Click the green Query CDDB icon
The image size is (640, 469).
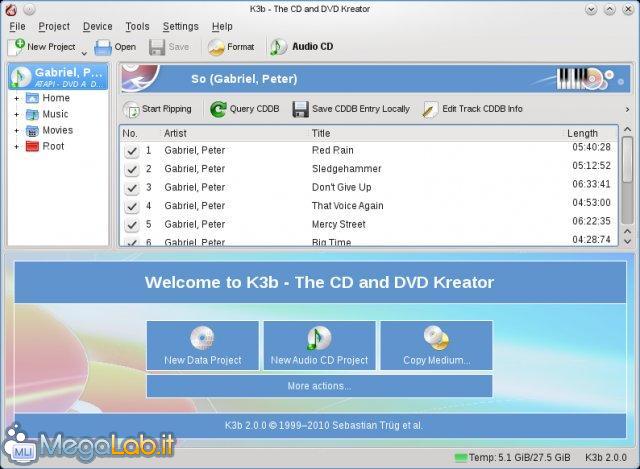[x=218, y=109]
